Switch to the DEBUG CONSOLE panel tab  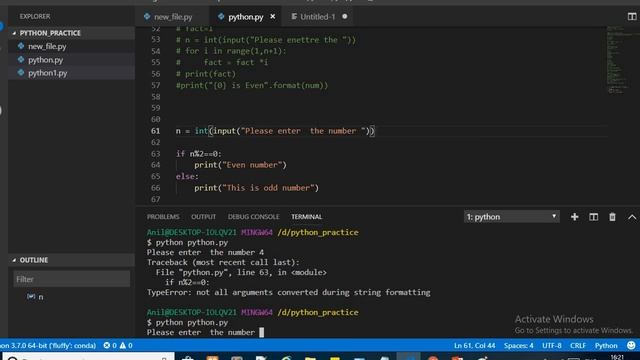253,217
